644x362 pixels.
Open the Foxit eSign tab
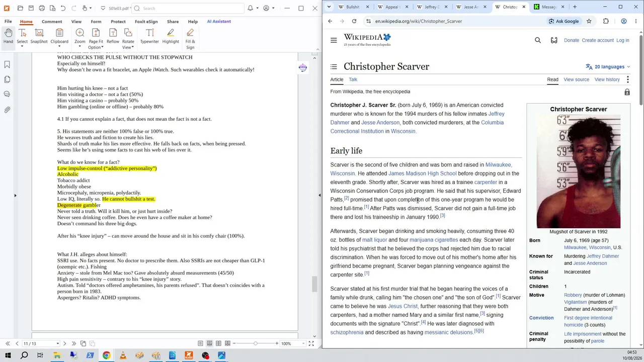click(146, 22)
